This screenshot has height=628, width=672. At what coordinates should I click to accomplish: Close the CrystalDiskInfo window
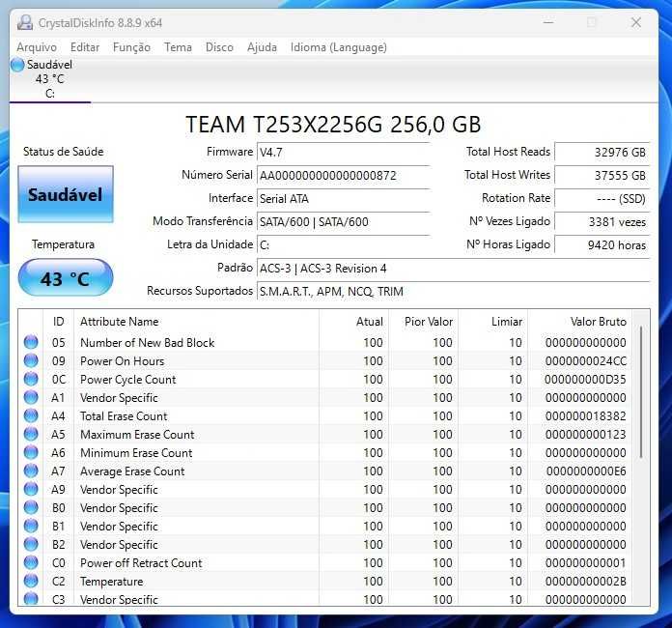coord(636,22)
